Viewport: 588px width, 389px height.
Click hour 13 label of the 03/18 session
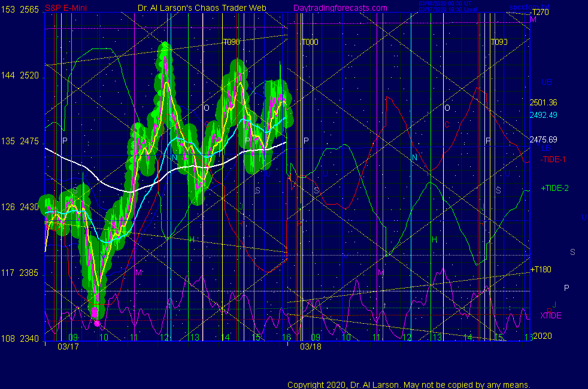coord(437,338)
